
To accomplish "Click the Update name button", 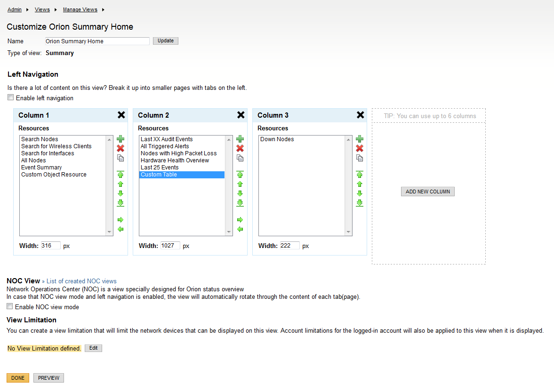I will point(166,41).
